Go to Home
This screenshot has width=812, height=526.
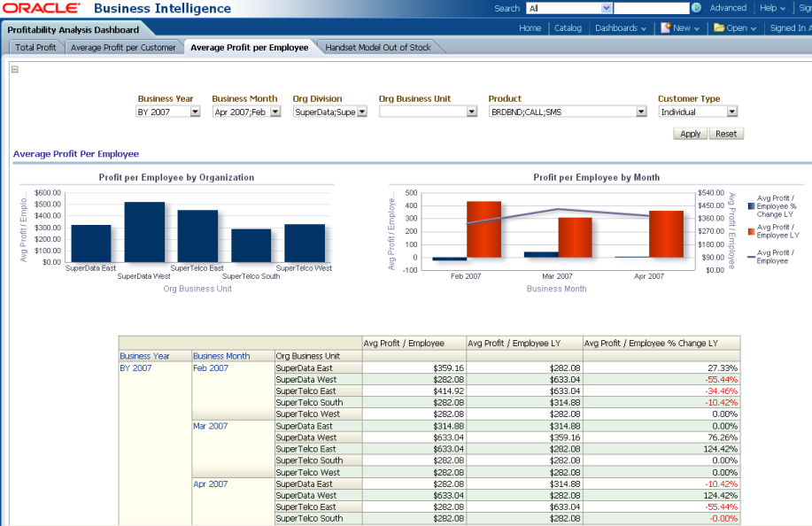click(x=530, y=28)
